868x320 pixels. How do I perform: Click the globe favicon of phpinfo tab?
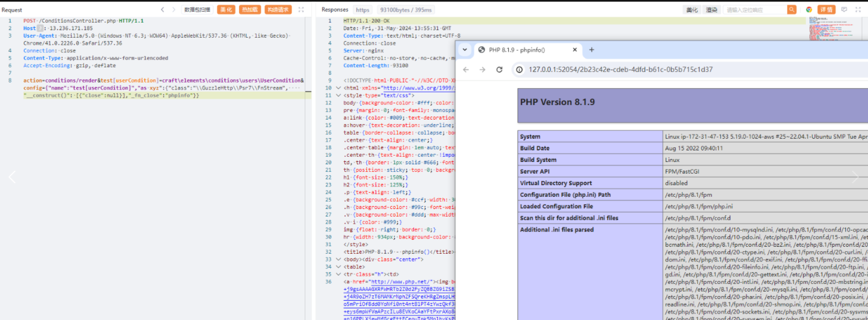tap(481, 50)
